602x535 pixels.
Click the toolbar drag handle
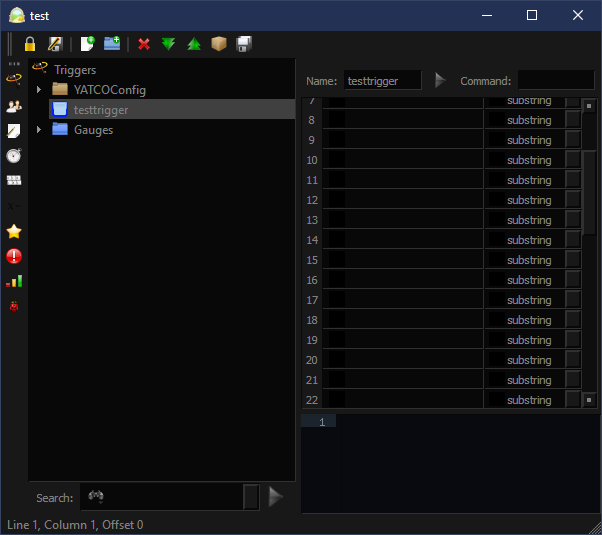coord(10,44)
